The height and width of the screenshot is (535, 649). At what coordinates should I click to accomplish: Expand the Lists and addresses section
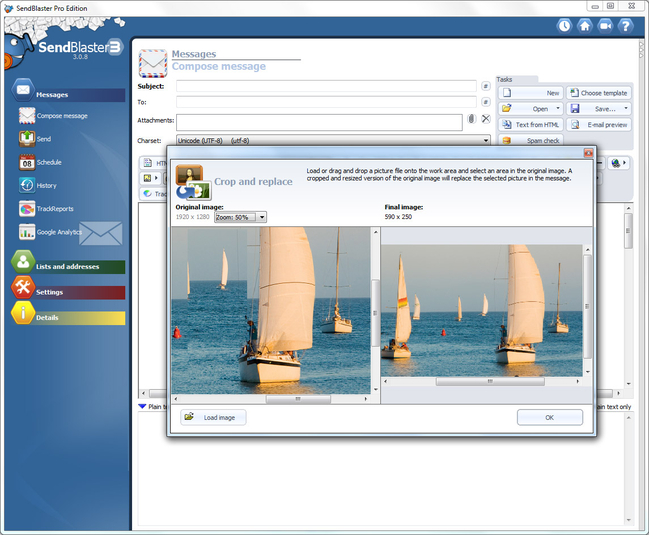(68, 266)
